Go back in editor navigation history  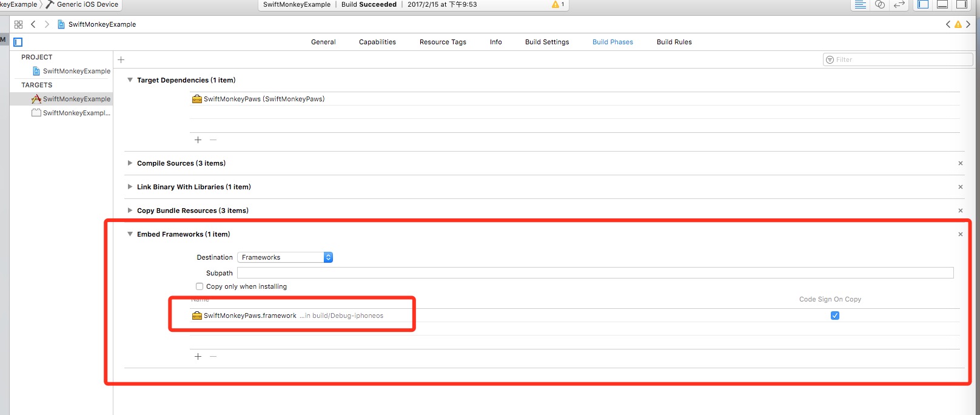33,24
